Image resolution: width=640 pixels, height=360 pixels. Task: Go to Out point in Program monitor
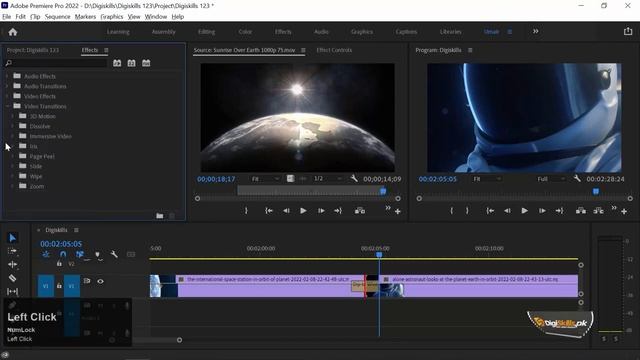click(x=559, y=211)
